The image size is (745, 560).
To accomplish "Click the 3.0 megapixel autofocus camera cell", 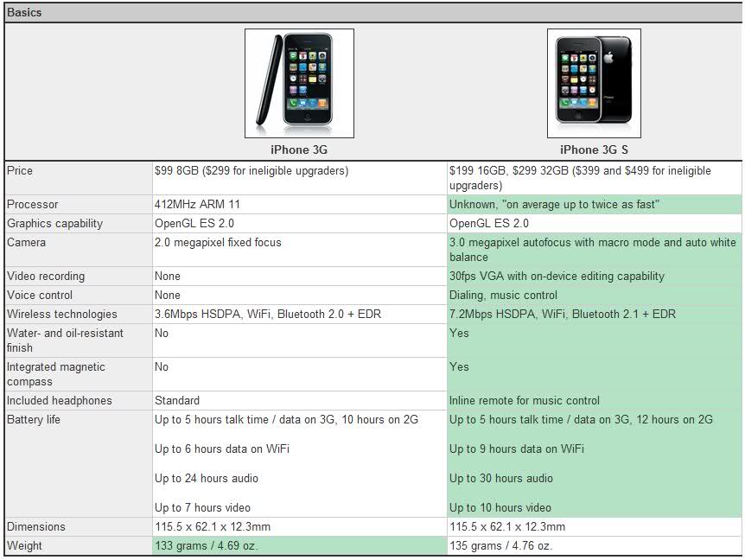I will pyautogui.click(x=592, y=250).
